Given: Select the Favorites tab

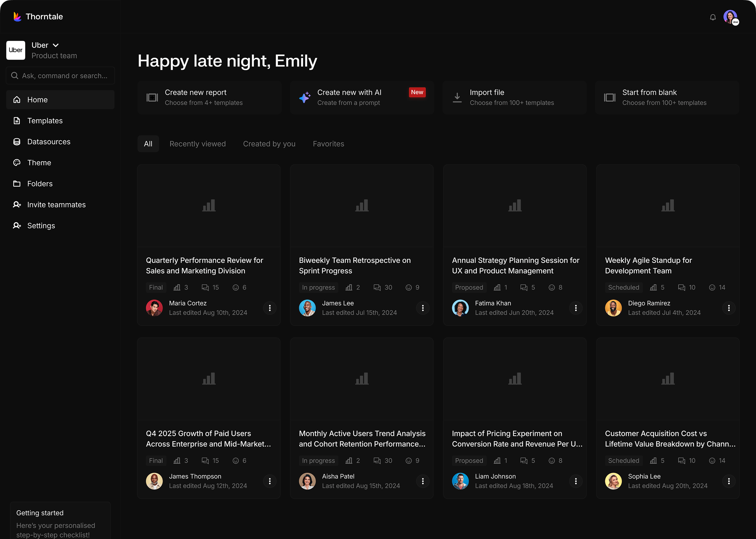Looking at the screenshot, I should coord(328,144).
